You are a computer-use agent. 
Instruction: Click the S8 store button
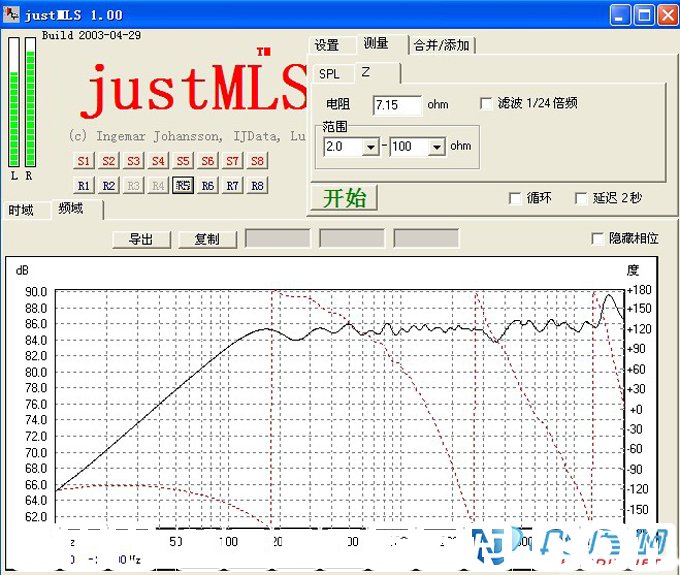click(257, 161)
